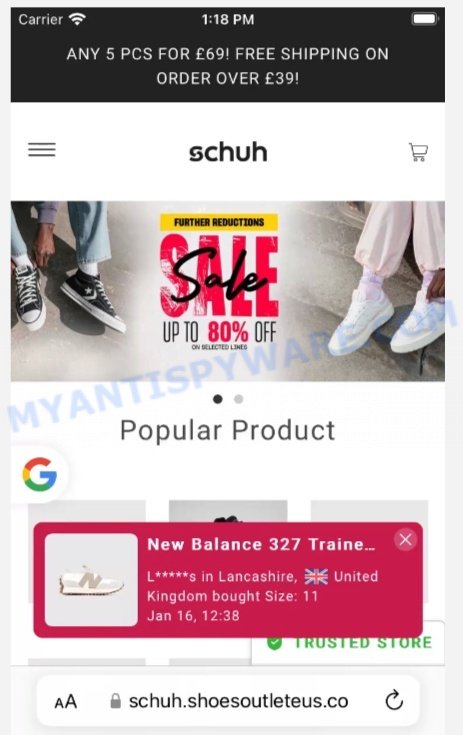The width and height of the screenshot is (463, 735).
Task: Open New Balance 327 Trainers notification title
Action: coord(261,544)
